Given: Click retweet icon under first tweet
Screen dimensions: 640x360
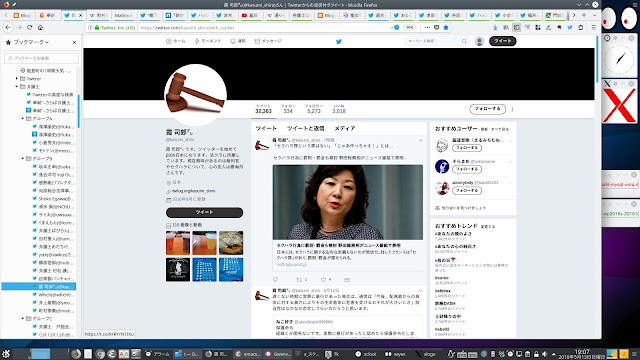Looking at the screenshot, I should (x=300, y=280).
